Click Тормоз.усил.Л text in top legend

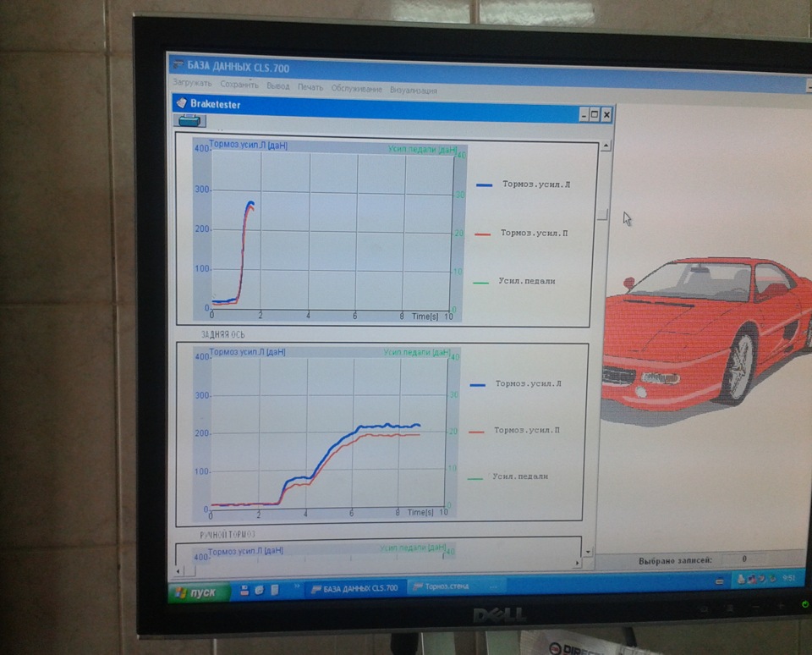point(536,184)
